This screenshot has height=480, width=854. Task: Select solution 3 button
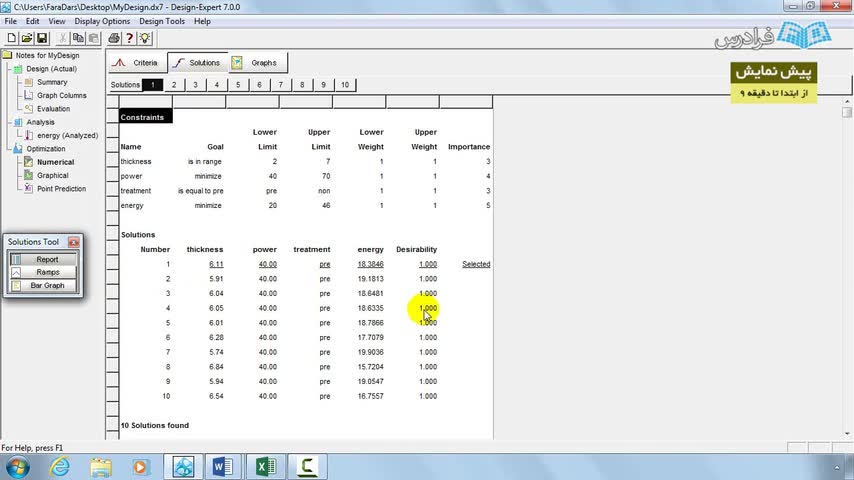(195, 85)
